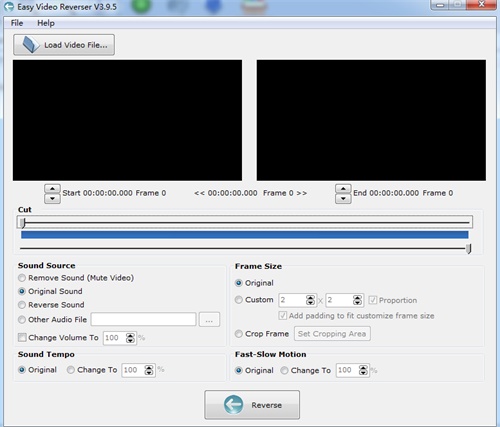
Task: Select Frame Size Original radio button
Action: (x=239, y=283)
